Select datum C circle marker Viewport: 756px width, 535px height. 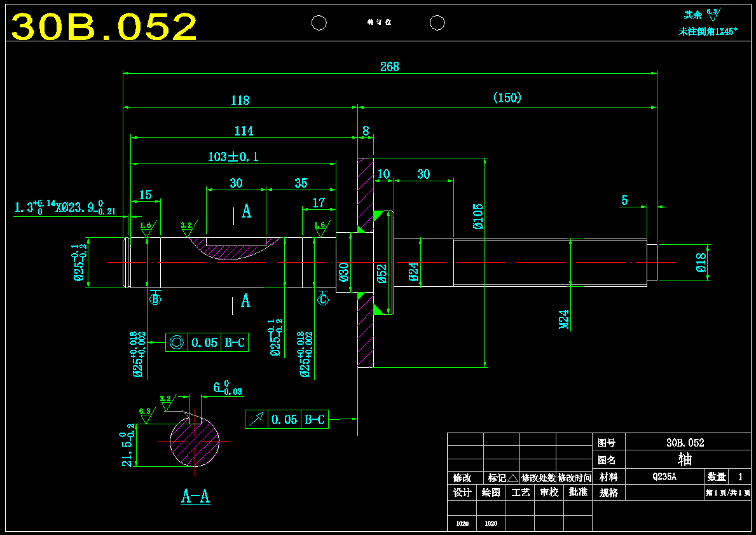[322, 300]
